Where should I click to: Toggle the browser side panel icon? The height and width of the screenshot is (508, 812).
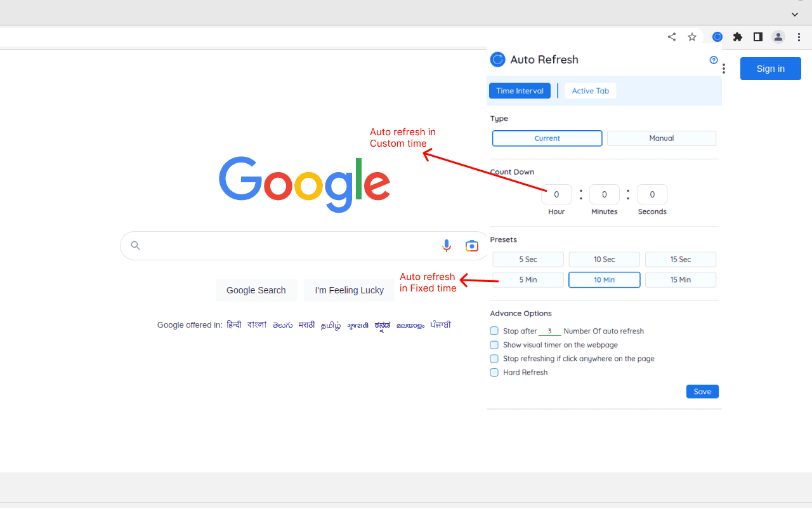click(x=758, y=37)
